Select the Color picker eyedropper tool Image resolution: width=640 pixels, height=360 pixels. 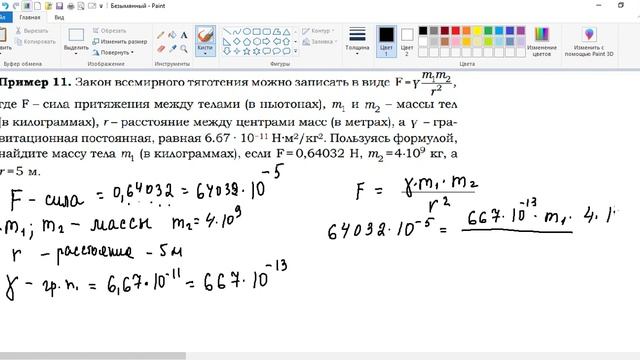pyautogui.click(x=173, y=49)
